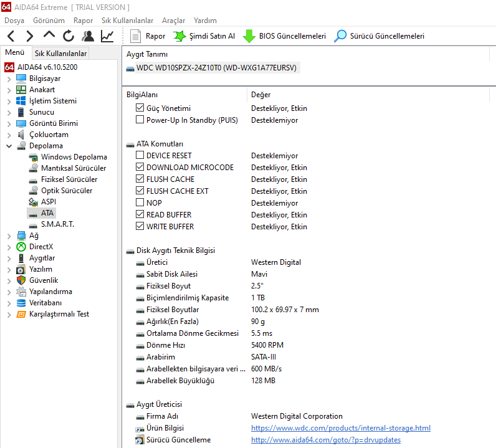The width and height of the screenshot is (496, 448).
Task: Expand the Aygıtlar tree node
Action: click(x=9, y=259)
